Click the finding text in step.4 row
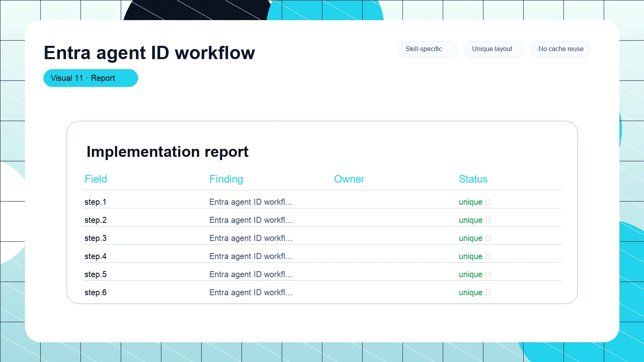This screenshot has width=644, height=362. click(x=251, y=256)
